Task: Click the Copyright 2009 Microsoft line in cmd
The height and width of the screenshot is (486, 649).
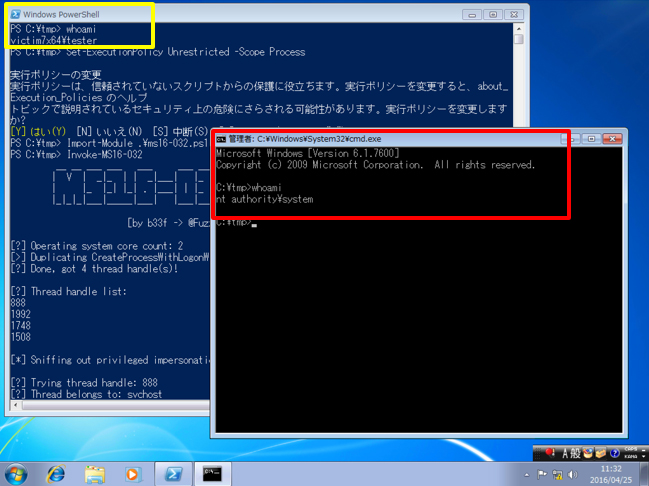Action: [375, 165]
